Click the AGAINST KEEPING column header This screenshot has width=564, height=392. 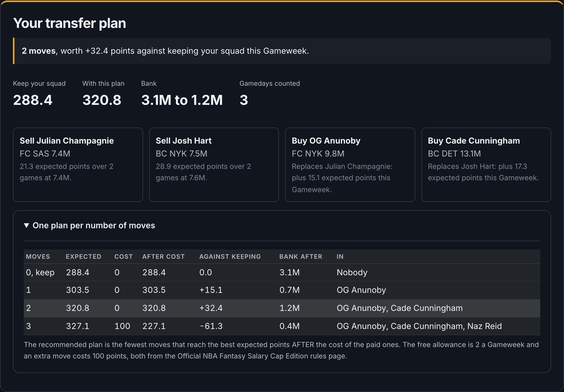click(230, 256)
